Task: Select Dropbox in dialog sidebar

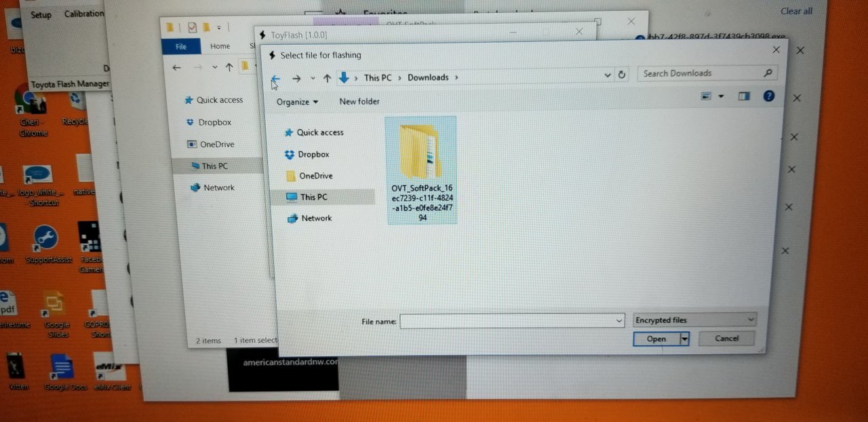Action: coord(307,154)
